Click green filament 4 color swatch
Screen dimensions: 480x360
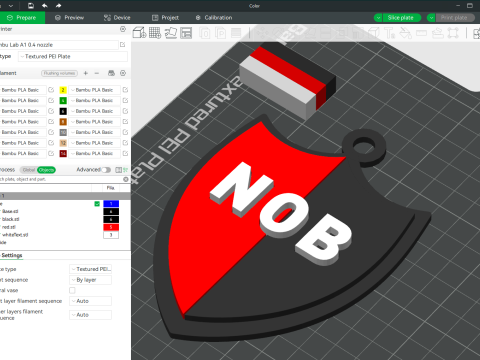pyautogui.click(x=63, y=101)
